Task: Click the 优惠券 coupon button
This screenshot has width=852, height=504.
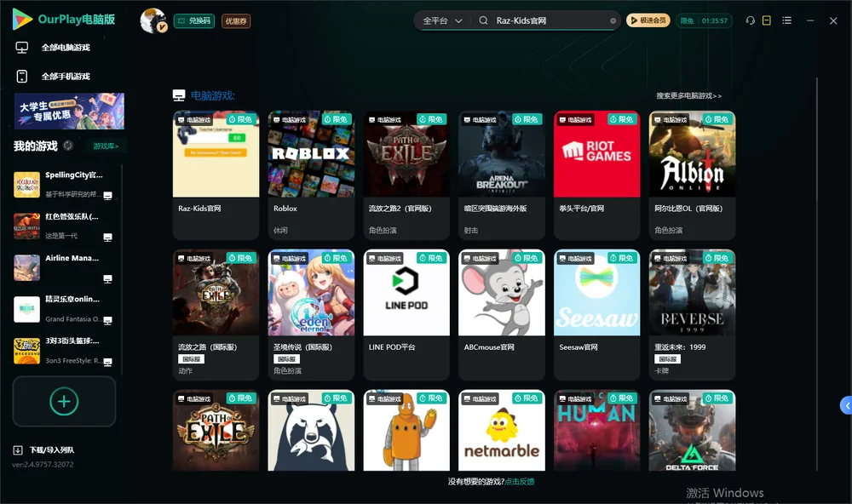Action: coord(236,20)
